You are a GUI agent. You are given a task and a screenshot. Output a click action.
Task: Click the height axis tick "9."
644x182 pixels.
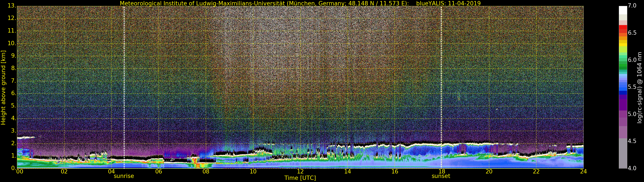(14, 56)
